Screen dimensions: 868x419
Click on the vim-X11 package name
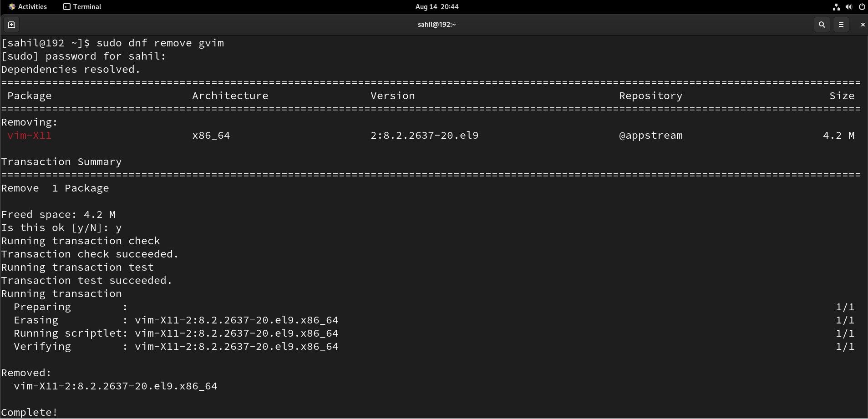point(29,135)
